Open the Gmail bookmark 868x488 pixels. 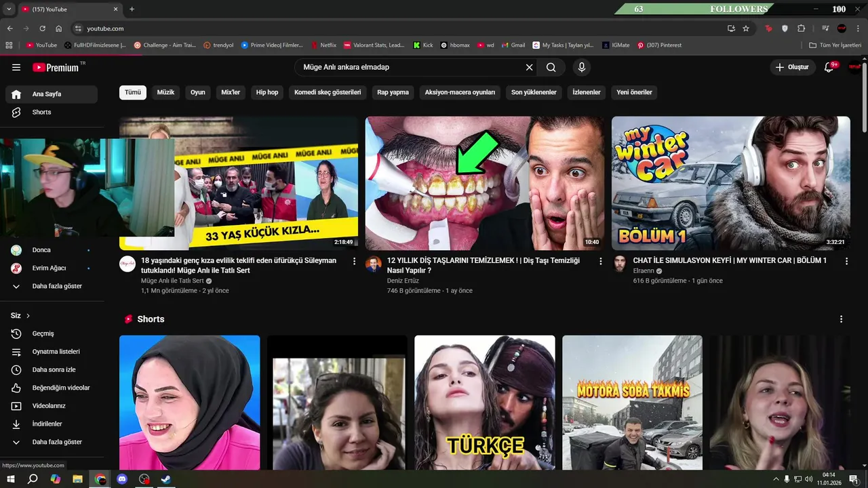click(513, 45)
